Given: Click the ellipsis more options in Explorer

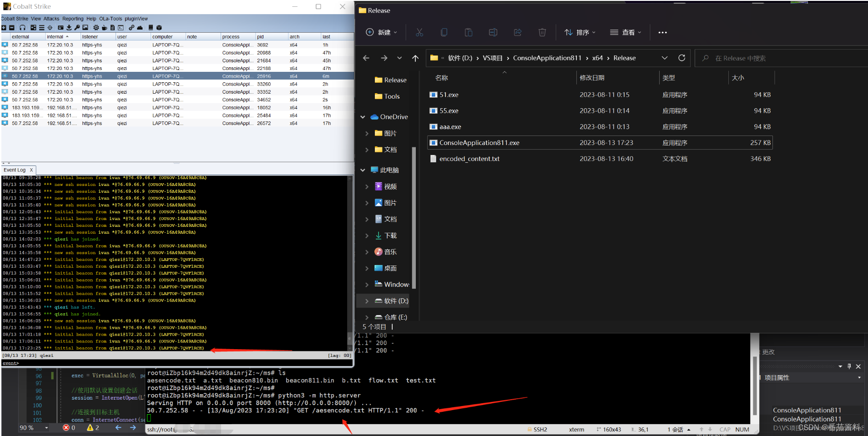Looking at the screenshot, I should pos(662,32).
